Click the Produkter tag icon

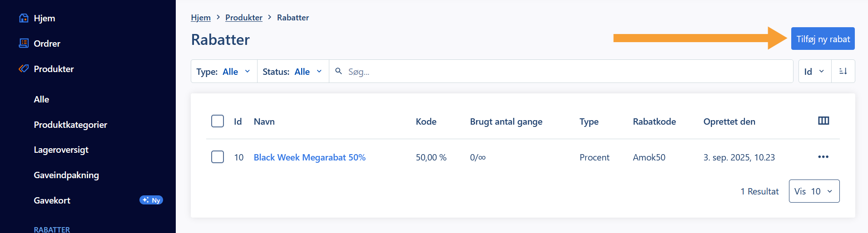pyautogui.click(x=24, y=69)
